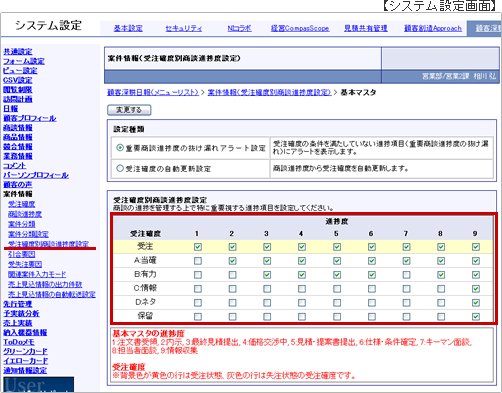502x393 pixels.
Task: Uncheck 保留 row progress 9 checkbox
Action: click(x=476, y=316)
